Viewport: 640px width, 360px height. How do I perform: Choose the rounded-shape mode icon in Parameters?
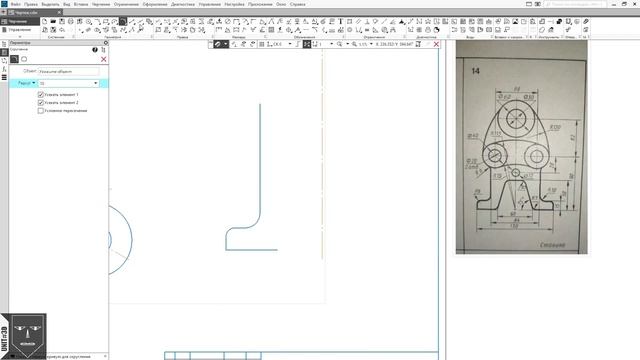[24, 59]
